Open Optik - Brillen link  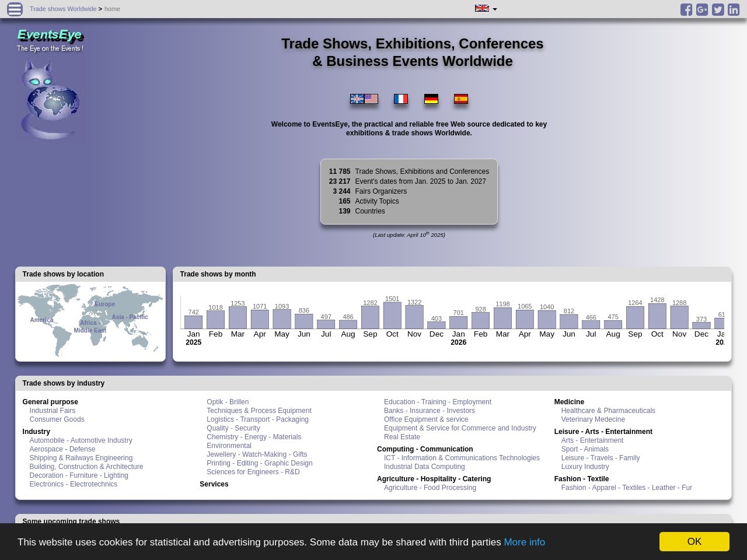point(228,402)
